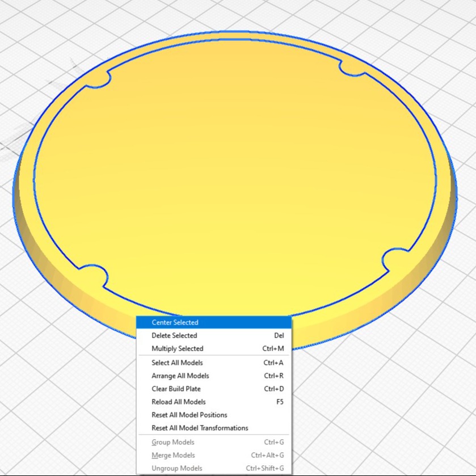Pick Select All Models from the menu
Image resolution: width=476 pixels, height=476 pixels.
click(x=177, y=363)
